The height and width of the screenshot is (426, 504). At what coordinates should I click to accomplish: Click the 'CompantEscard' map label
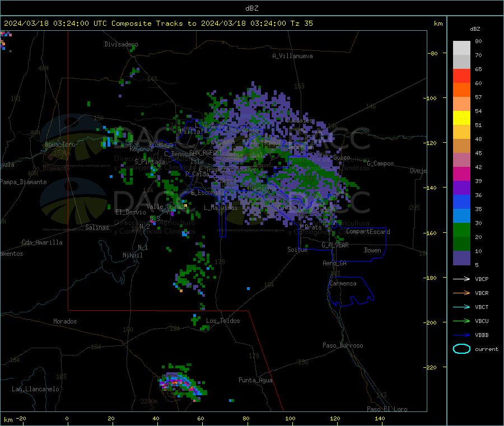click(368, 232)
